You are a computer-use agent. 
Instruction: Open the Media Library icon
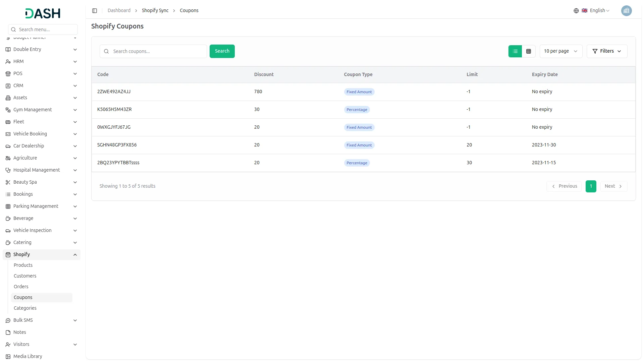point(8,356)
